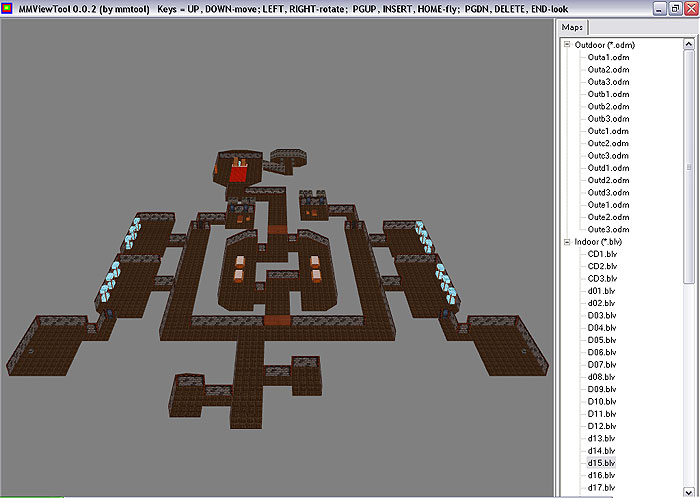The image size is (700, 498).
Task: Open d16.blv from the list
Action: 602,475
